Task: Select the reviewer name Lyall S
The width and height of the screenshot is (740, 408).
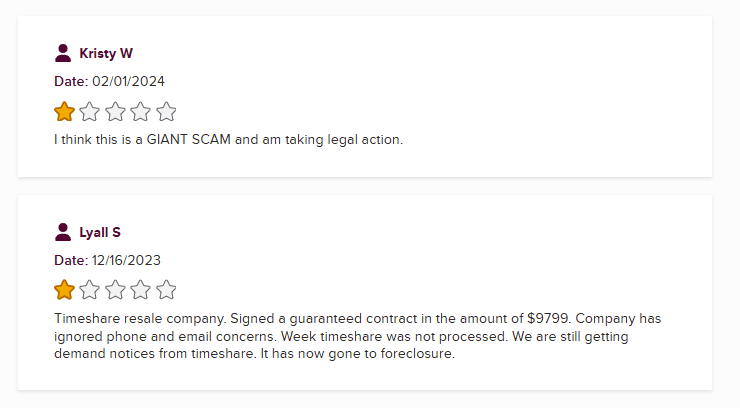Action: 100,233
